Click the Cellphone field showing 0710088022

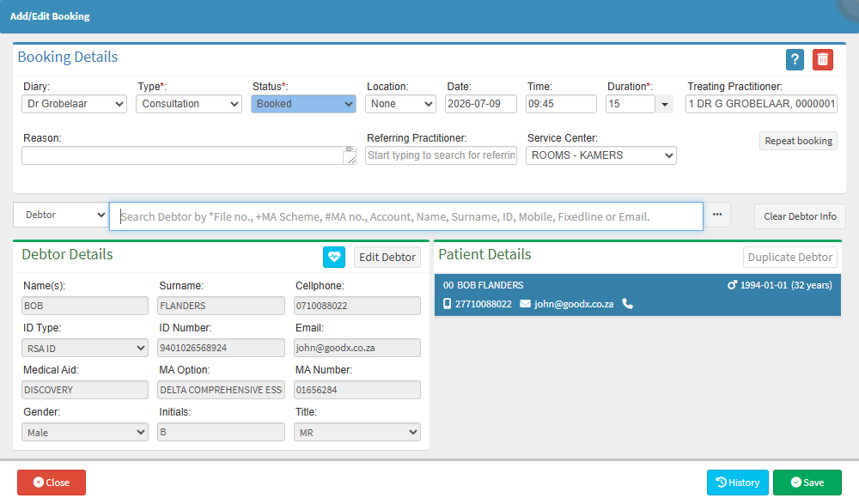[x=357, y=306]
